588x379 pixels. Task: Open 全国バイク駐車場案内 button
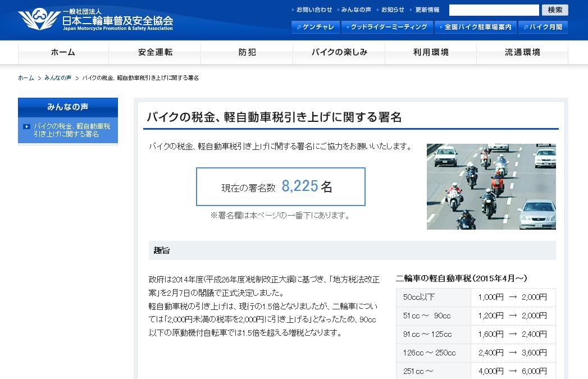pyautogui.click(x=476, y=27)
